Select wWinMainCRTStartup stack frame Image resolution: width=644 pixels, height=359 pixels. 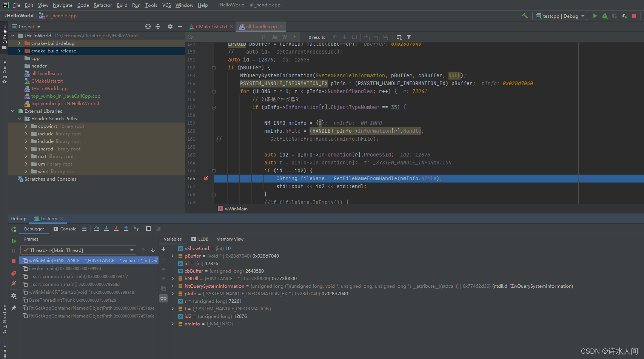pos(82,292)
